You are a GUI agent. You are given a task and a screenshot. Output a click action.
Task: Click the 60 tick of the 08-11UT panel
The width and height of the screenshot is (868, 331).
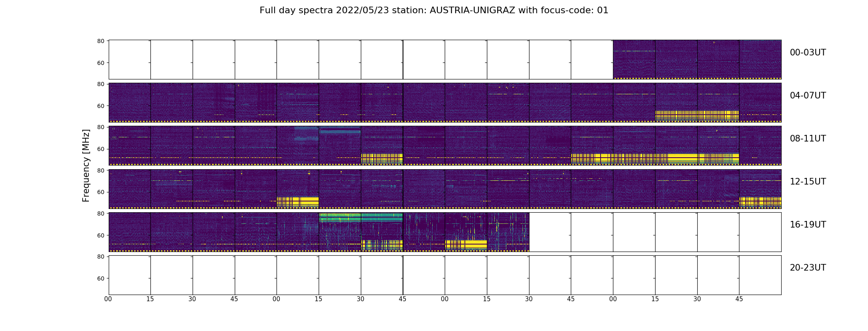[100, 149]
